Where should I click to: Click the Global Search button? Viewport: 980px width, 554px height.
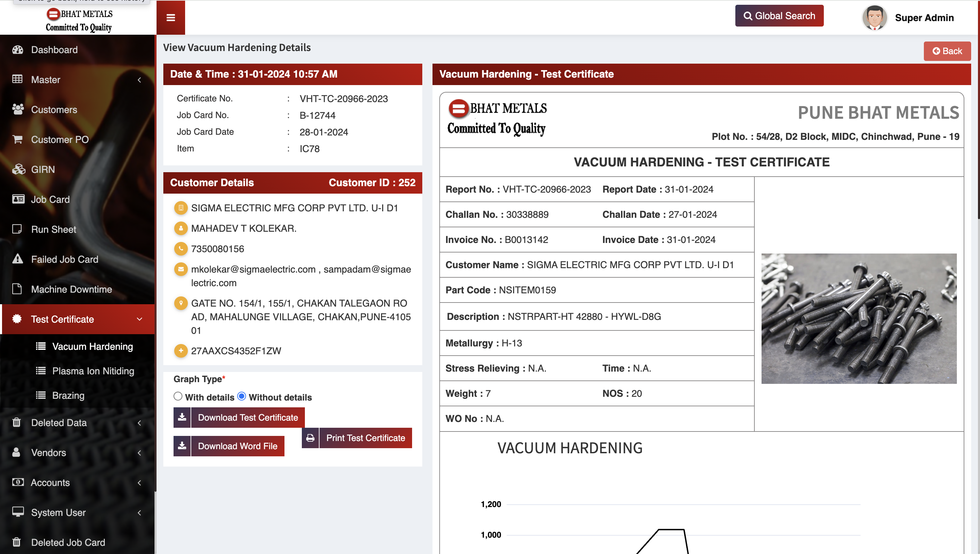click(779, 16)
